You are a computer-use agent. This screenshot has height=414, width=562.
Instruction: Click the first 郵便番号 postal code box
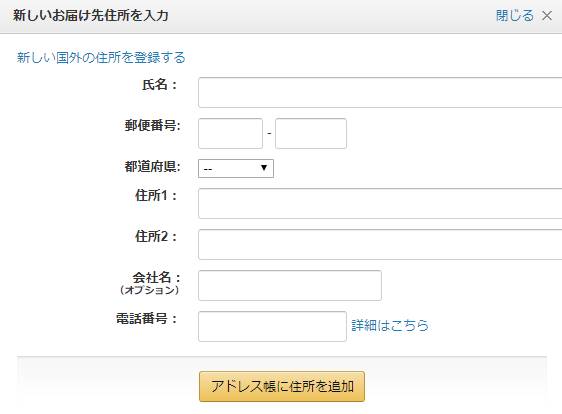(x=230, y=133)
